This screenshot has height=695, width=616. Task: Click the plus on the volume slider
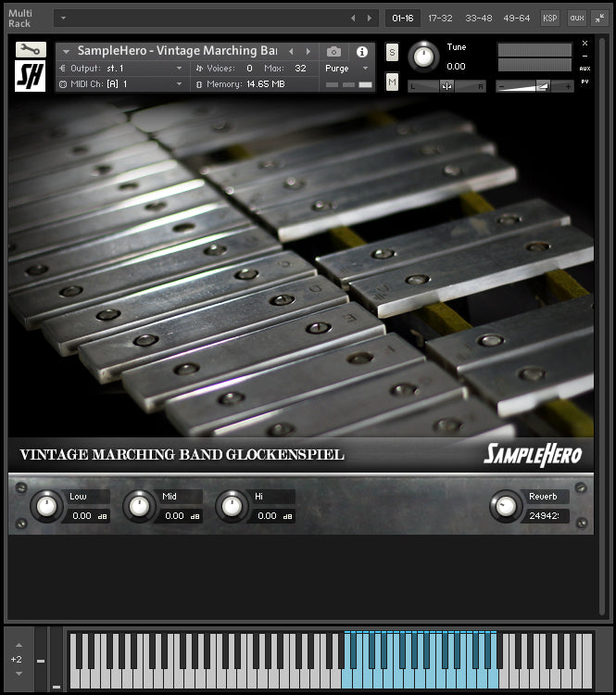568,86
